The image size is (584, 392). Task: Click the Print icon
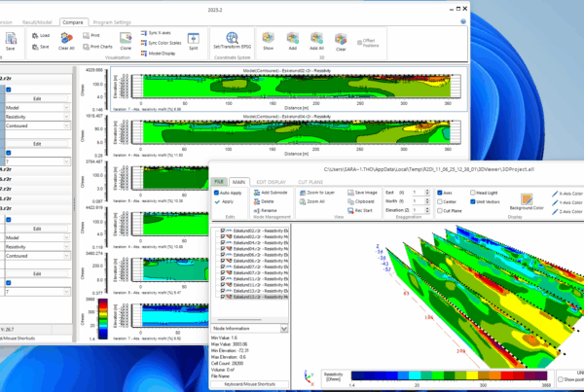[86, 35]
